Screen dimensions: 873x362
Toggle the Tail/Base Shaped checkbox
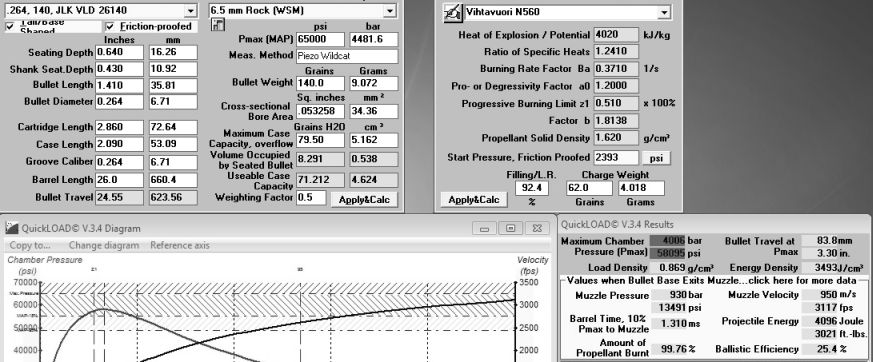tap(10, 26)
